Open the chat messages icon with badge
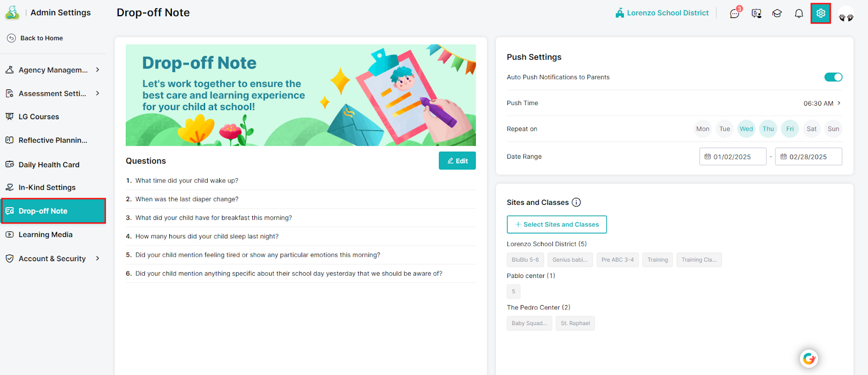Viewport: 868px width, 375px height. pyautogui.click(x=735, y=13)
